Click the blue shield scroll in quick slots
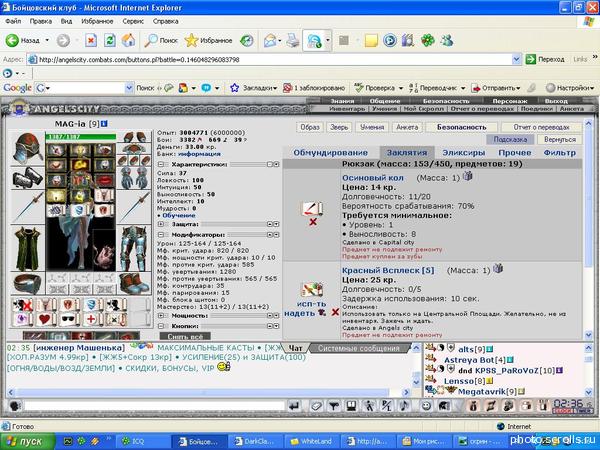 pos(91,305)
